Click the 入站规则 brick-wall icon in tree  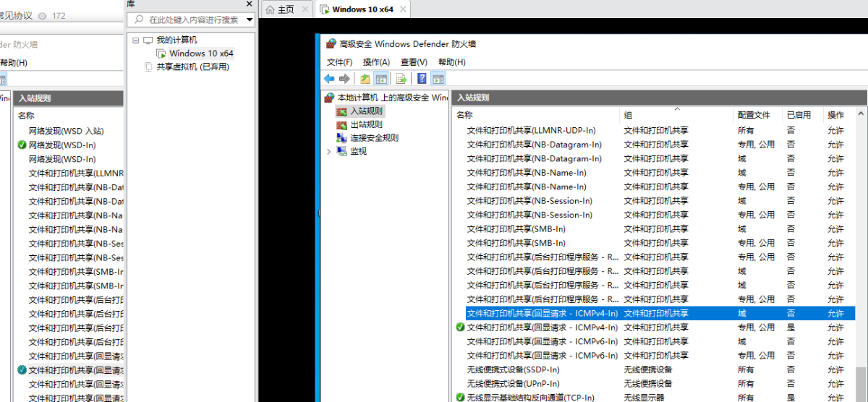[x=341, y=111]
